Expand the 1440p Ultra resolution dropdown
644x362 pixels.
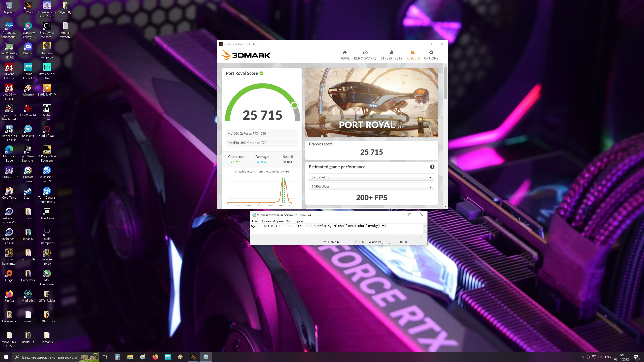(371, 186)
